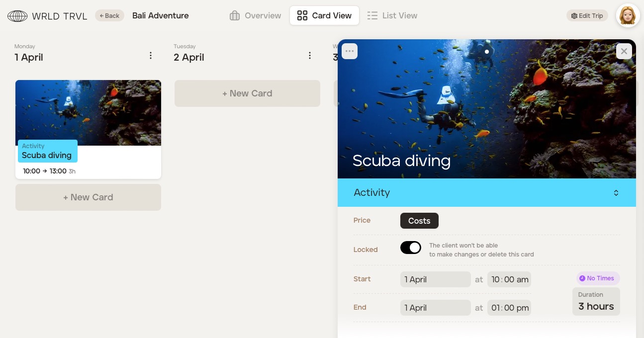Turn off the Locked switch

point(411,248)
